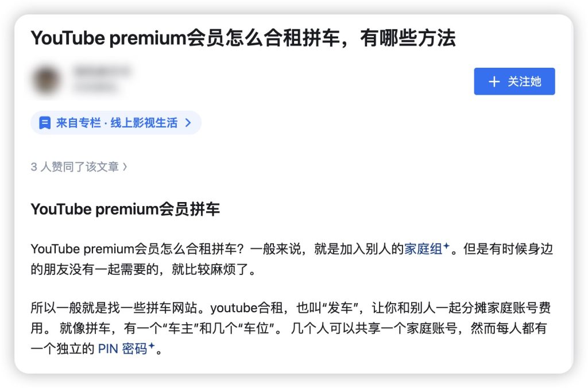Open the PIN 密码 keyword link
This screenshot has width=588, height=388.
coord(122,348)
